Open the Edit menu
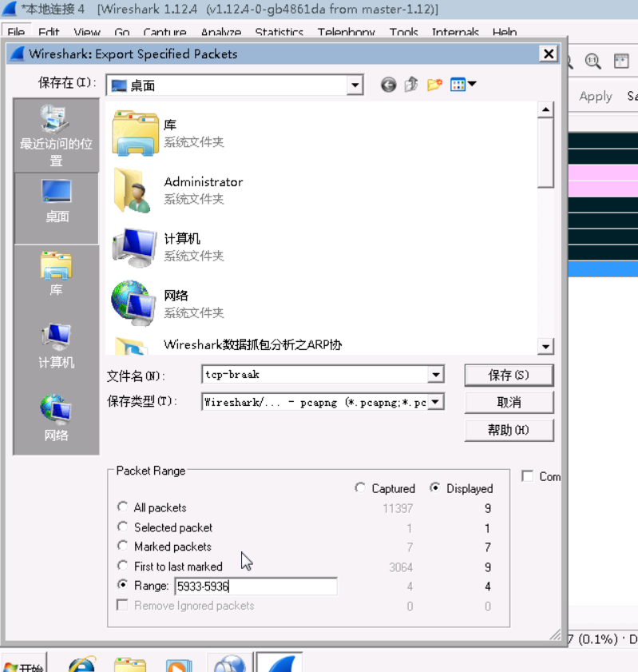This screenshot has height=672, width=638. coord(49,33)
